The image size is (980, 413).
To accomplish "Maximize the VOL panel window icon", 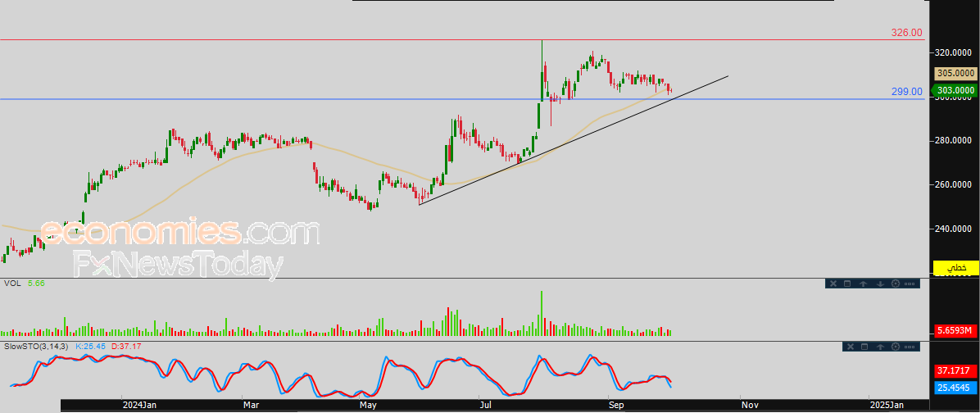I will pyautogui.click(x=847, y=284).
